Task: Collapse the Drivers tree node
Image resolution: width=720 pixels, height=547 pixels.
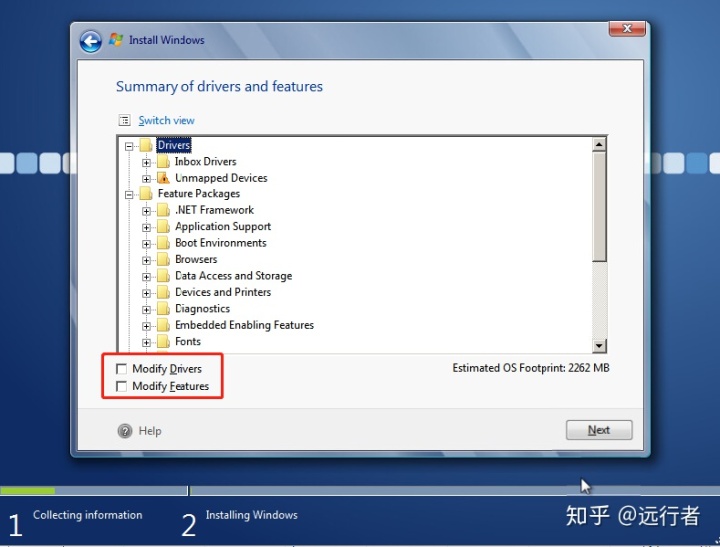Action: 129,147
